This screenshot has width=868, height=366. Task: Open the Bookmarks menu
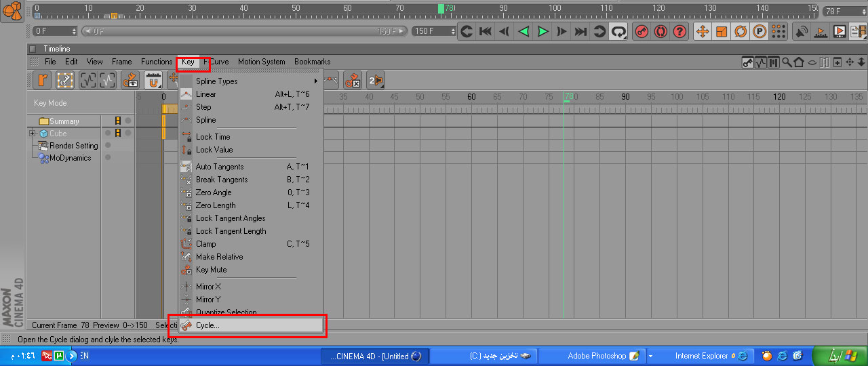[x=313, y=62]
